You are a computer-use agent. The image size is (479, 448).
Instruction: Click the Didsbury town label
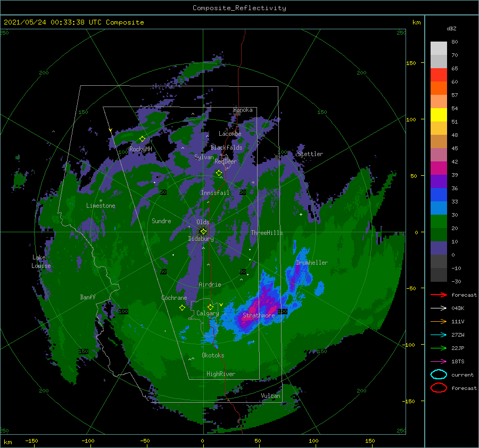click(x=201, y=239)
